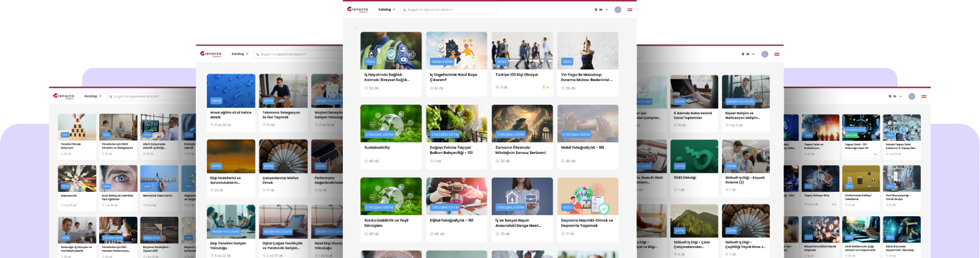Open Katalog dropdown in the second-left window
Viewport: 980px width, 258px height.
point(240,54)
